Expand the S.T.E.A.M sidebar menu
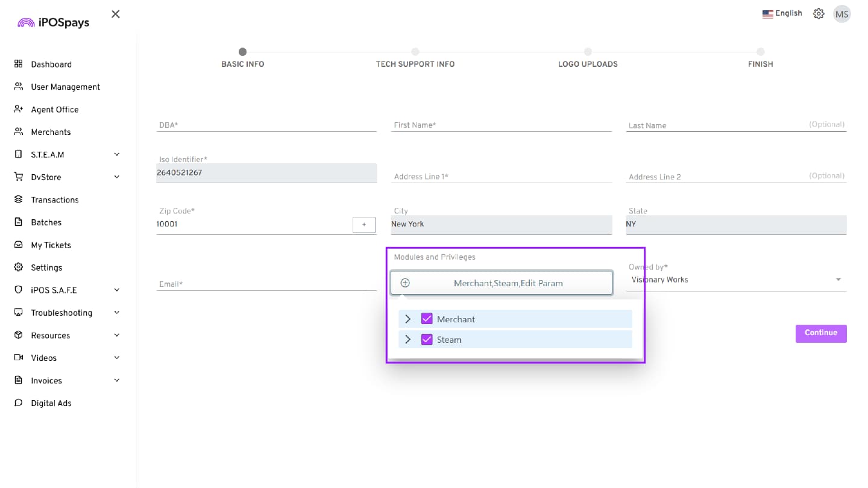Screen dimensions: 868x488 (116, 155)
